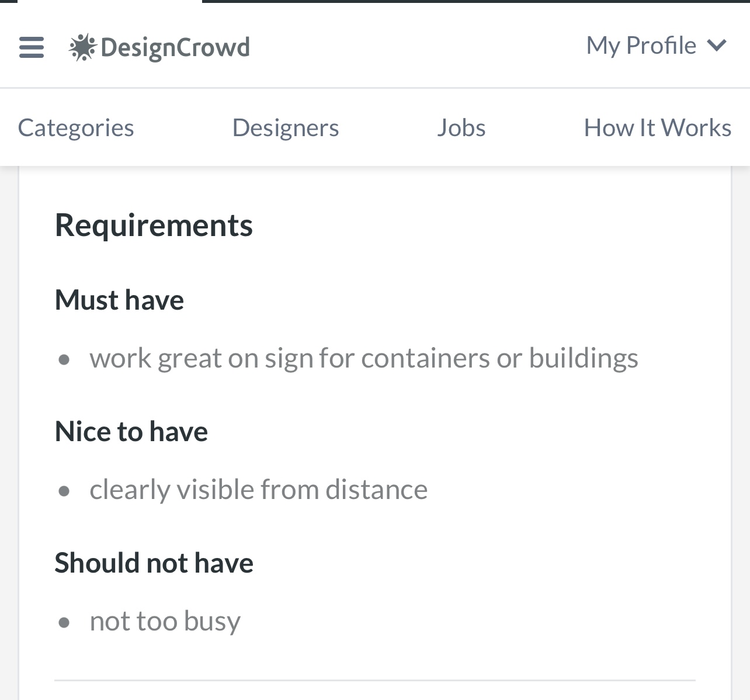Click the DesignCrowd home link
This screenshot has height=700, width=750.
[160, 47]
